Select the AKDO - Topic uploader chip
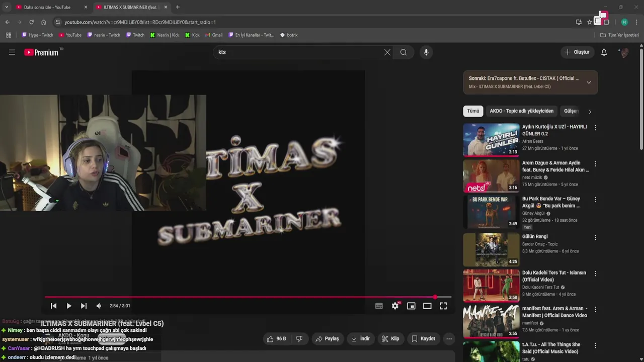 (x=522, y=111)
